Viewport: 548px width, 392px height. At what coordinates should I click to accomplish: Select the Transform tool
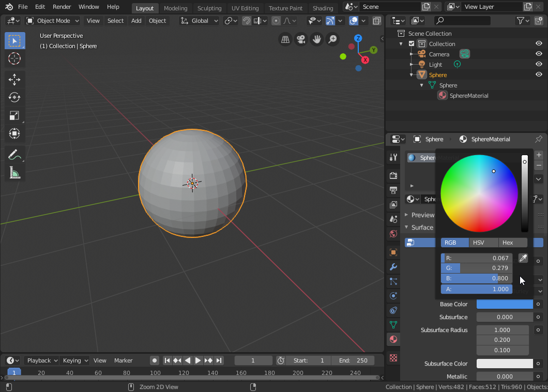pyautogui.click(x=14, y=133)
